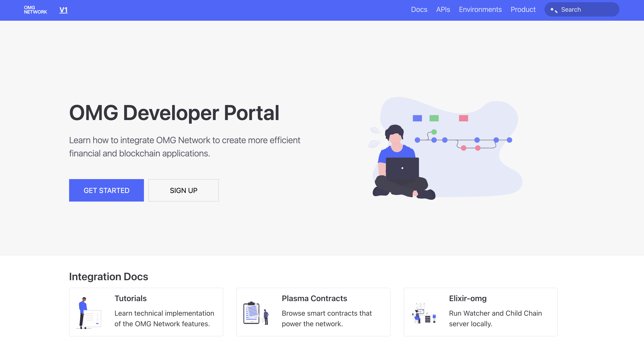Select the Product nav item
This screenshot has height=341, width=644.
click(523, 9)
